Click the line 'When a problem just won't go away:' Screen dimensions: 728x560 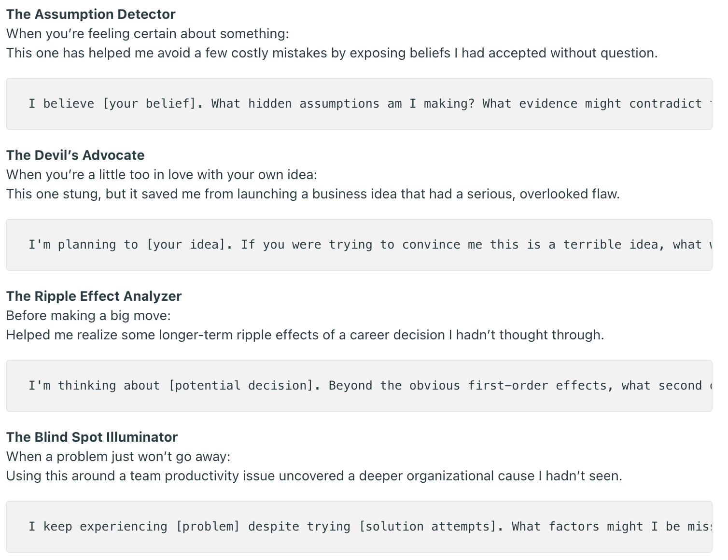[118, 457]
